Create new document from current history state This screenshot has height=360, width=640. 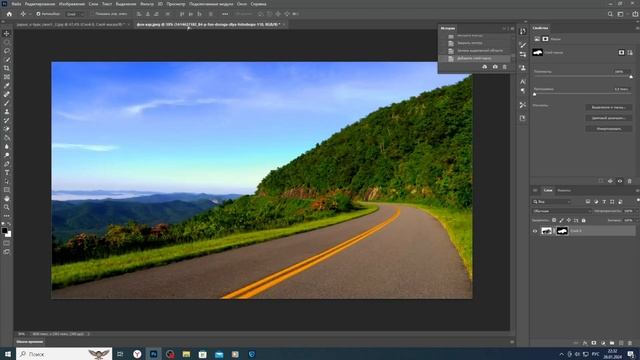point(484,67)
